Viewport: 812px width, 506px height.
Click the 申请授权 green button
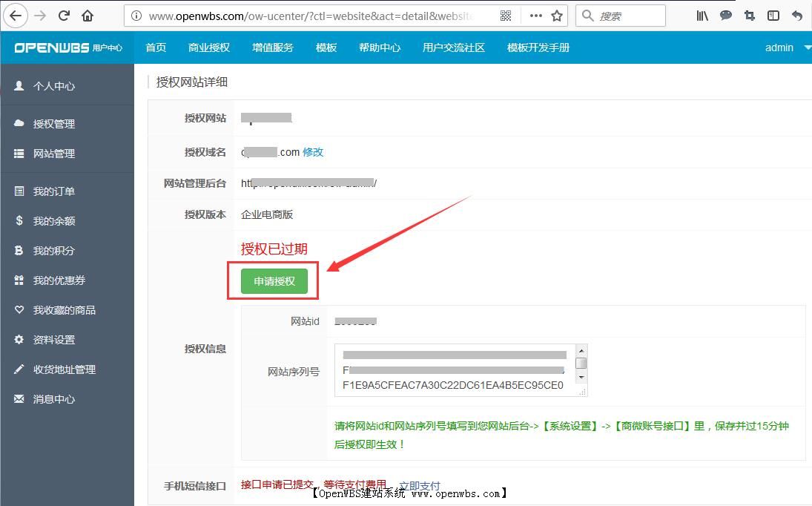272,280
